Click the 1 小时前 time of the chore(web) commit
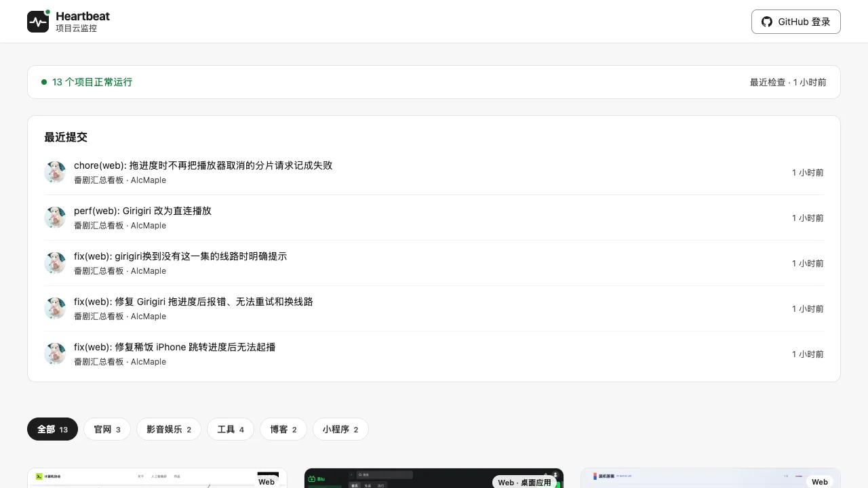 [x=808, y=172]
